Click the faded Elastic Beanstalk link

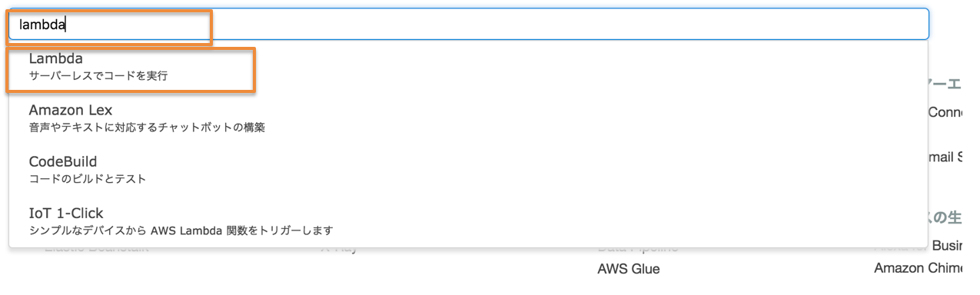(96, 247)
